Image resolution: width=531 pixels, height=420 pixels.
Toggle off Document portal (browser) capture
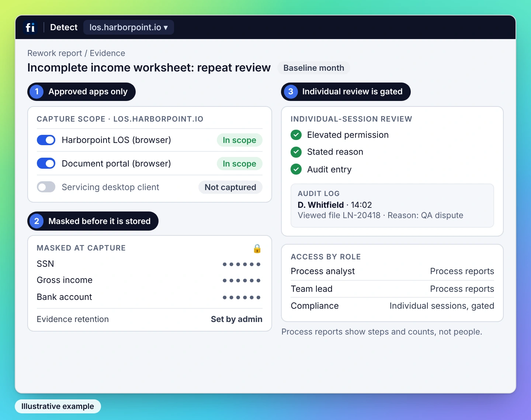[46, 164]
